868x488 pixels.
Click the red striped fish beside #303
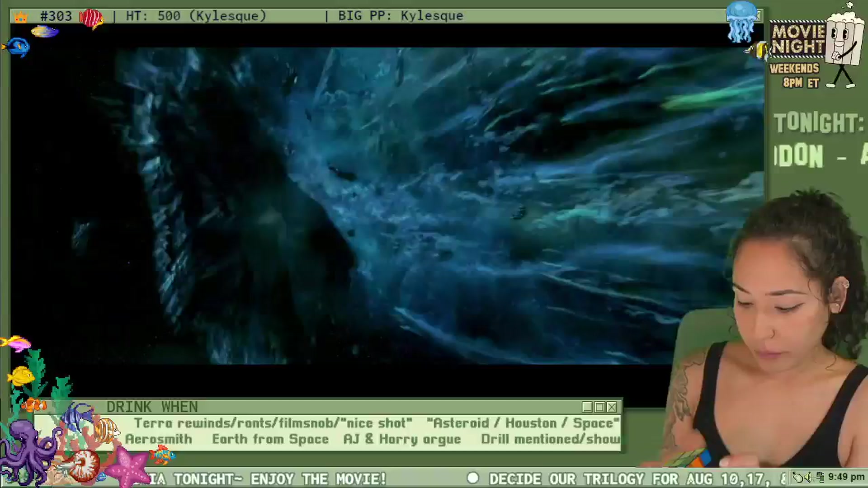[x=91, y=19]
